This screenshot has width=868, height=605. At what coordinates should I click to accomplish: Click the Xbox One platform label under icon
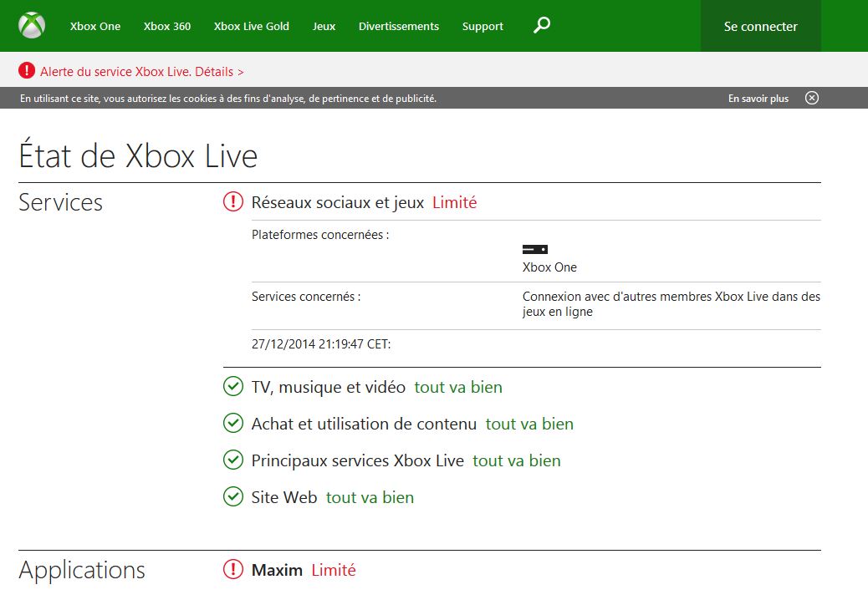click(549, 267)
